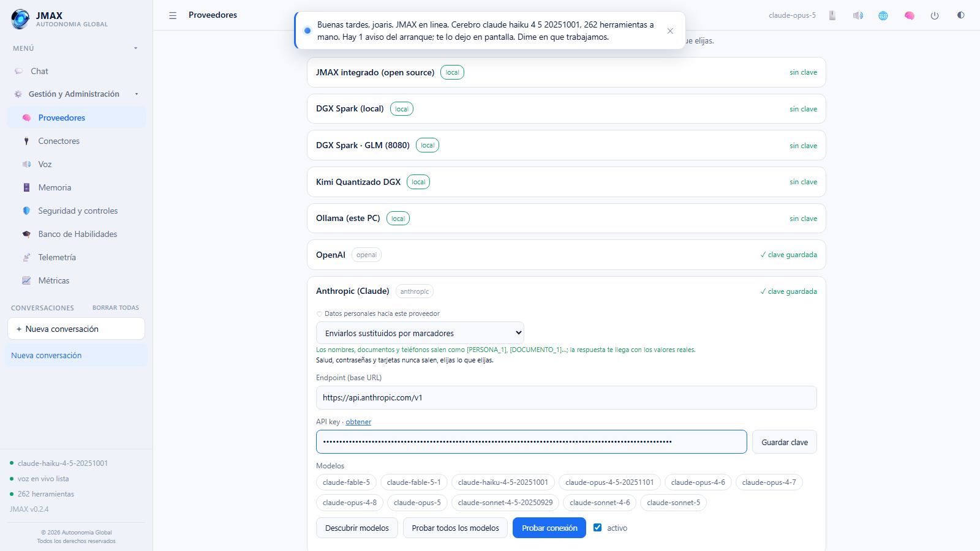This screenshot has height=551, width=980.
Task: Expand DGX Spark · GLM (8080) card
Action: pyautogui.click(x=567, y=145)
